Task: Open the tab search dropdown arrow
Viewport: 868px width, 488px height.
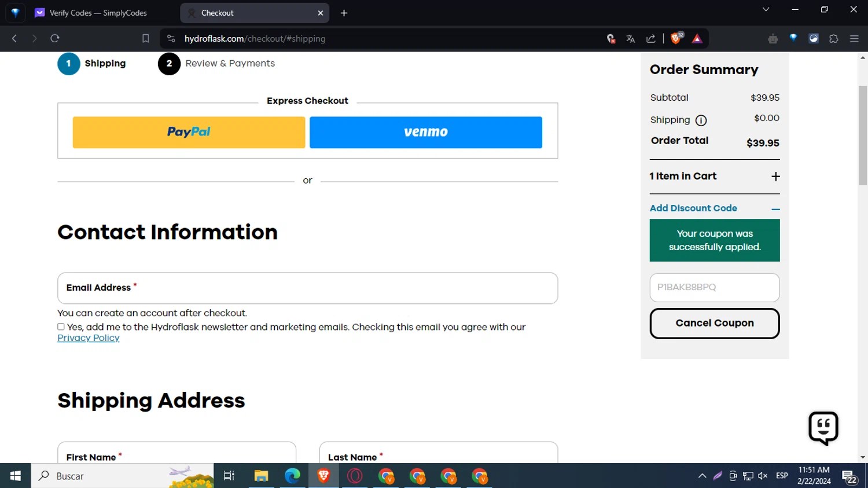Action: (x=766, y=9)
